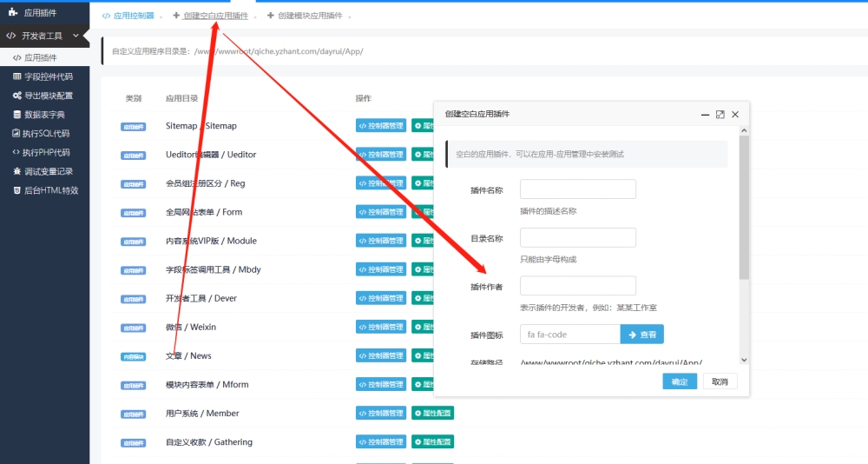Click 控制器管理 for Mform row
This screenshot has width=868, height=464.
(381, 385)
